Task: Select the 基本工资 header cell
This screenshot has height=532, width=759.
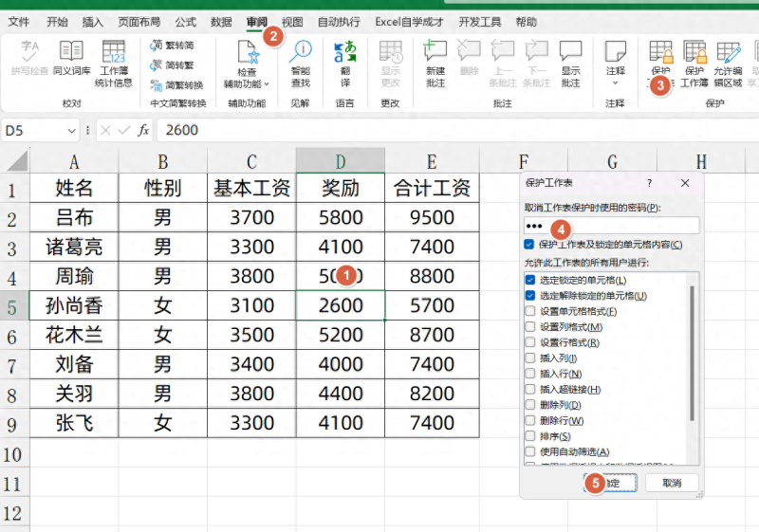Action: (251, 188)
